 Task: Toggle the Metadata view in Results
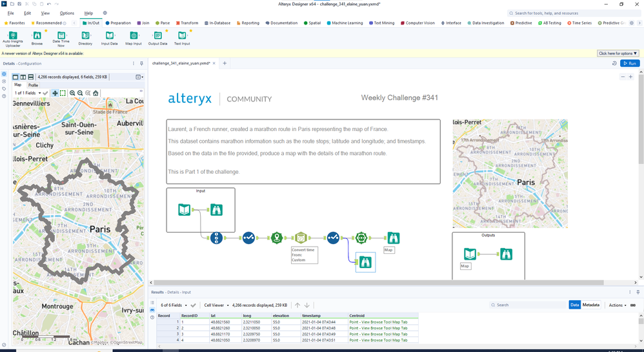[590, 305]
